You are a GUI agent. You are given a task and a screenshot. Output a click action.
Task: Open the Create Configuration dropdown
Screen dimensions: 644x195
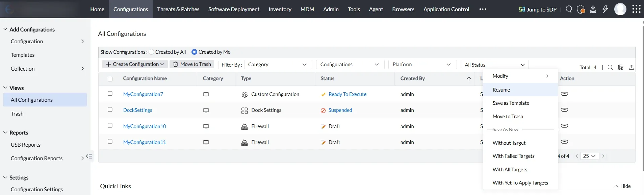(135, 64)
